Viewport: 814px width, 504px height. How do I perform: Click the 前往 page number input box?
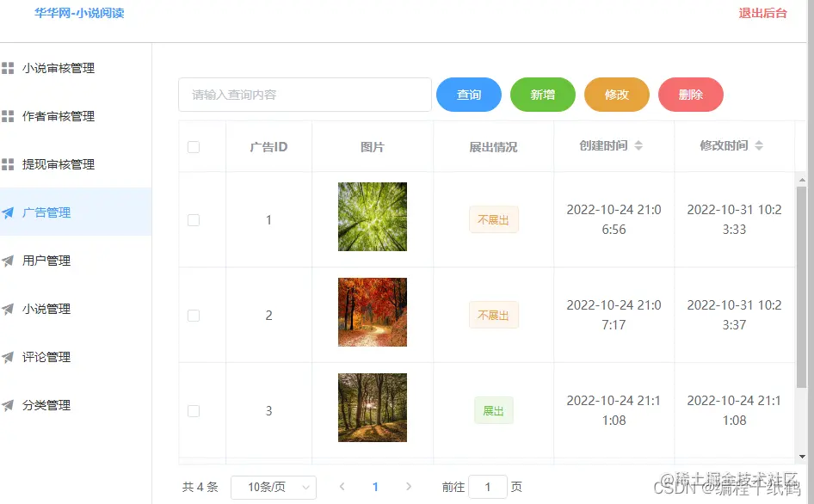click(488, 487)
